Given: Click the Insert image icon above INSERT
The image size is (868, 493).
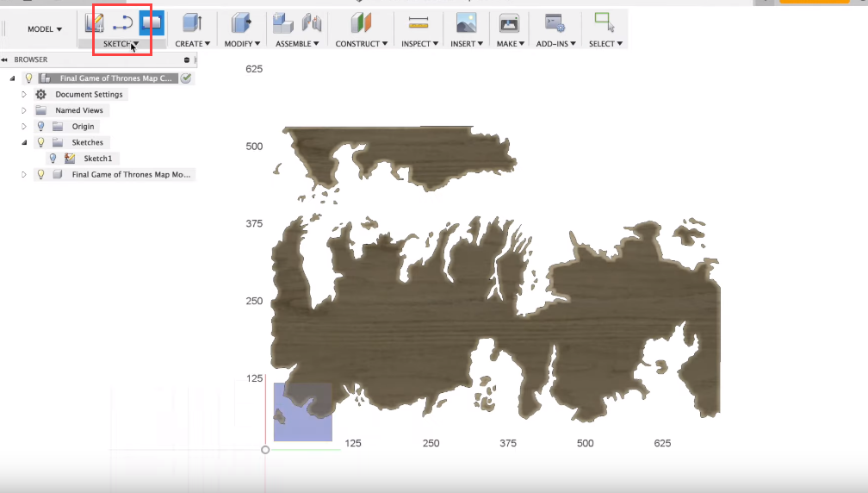Looking at the screenshot, I should click(466, 22).
